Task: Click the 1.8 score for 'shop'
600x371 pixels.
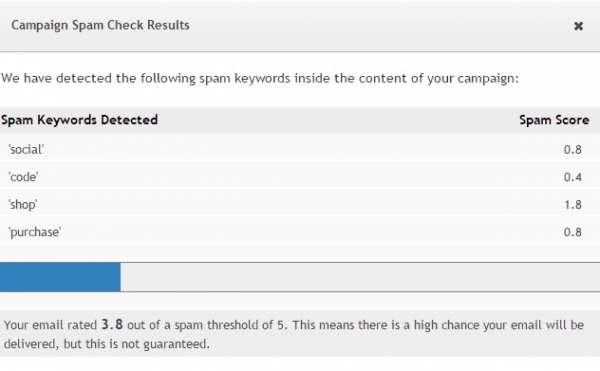Action: 572,205
